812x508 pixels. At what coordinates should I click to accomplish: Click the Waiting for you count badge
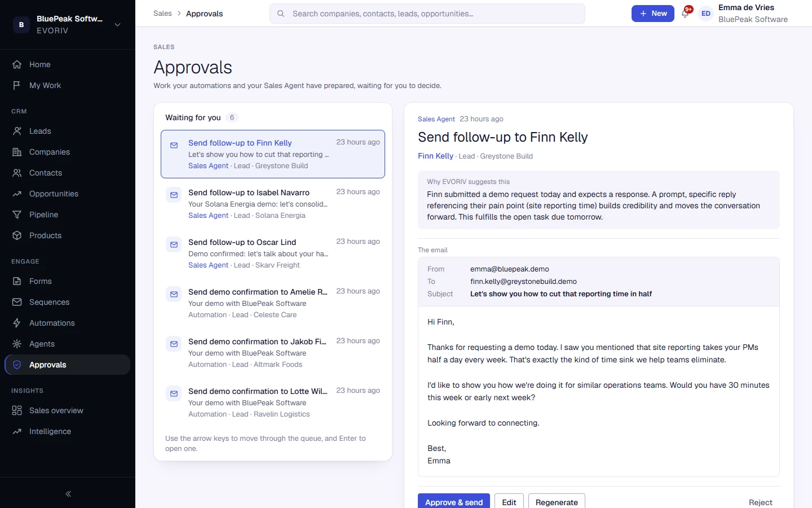coord(232,117)
